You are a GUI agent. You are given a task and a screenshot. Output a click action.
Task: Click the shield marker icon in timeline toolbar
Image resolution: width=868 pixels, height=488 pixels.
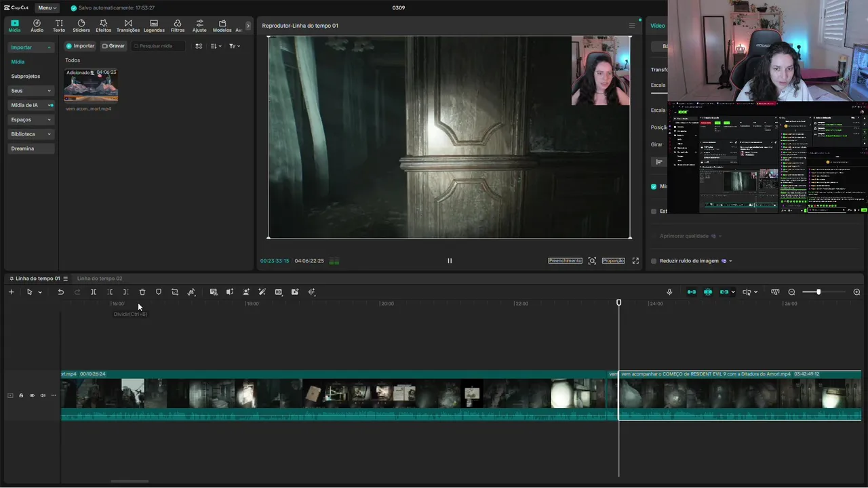click(159, 292)
